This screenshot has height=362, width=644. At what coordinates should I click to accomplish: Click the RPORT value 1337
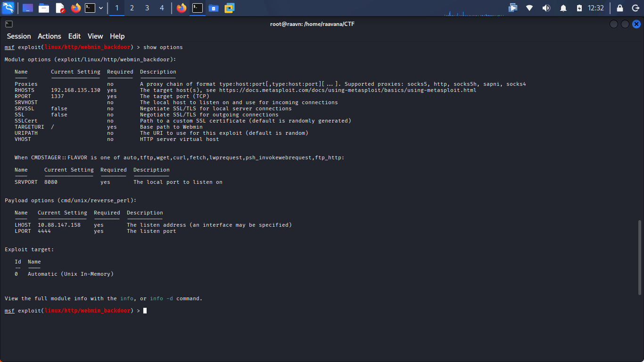(58, 96)
